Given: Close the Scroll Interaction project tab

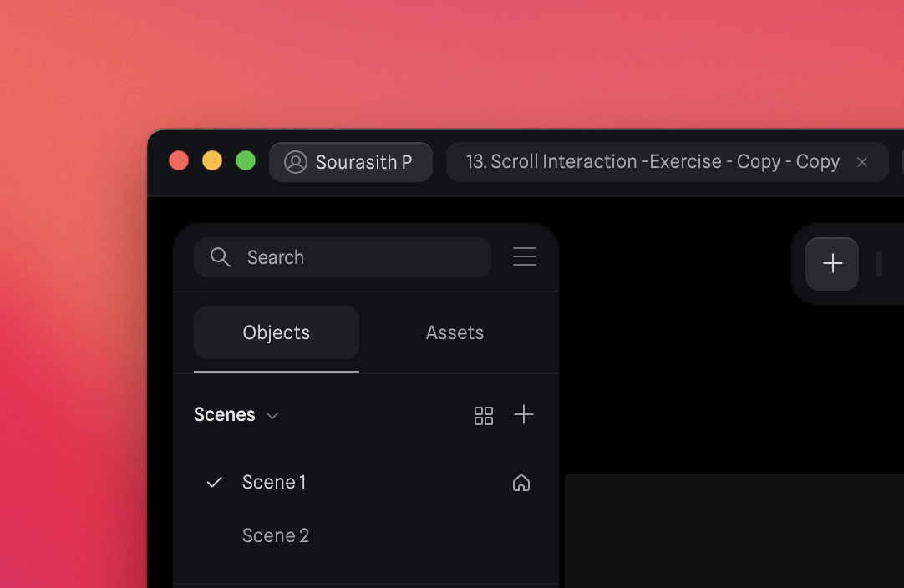Looking at the screenshot, I should point(861,162).
